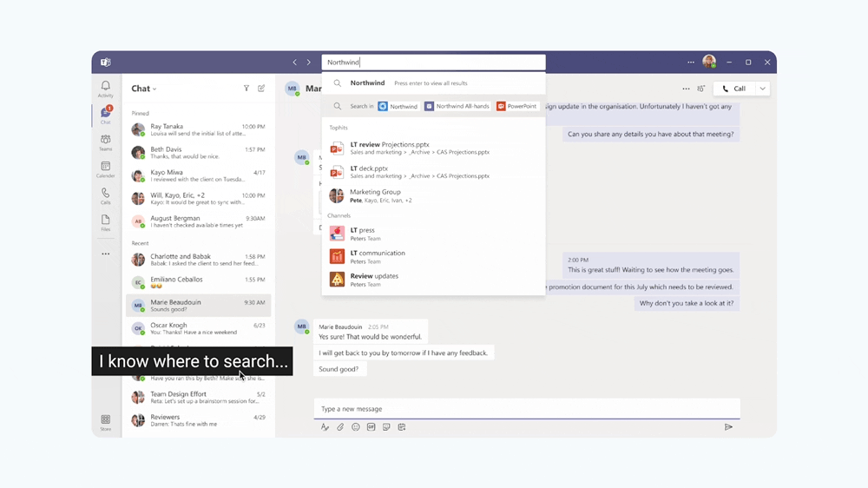Expand the Chat header dropdown chevron
Screen dimensions: 868x488
155,89
